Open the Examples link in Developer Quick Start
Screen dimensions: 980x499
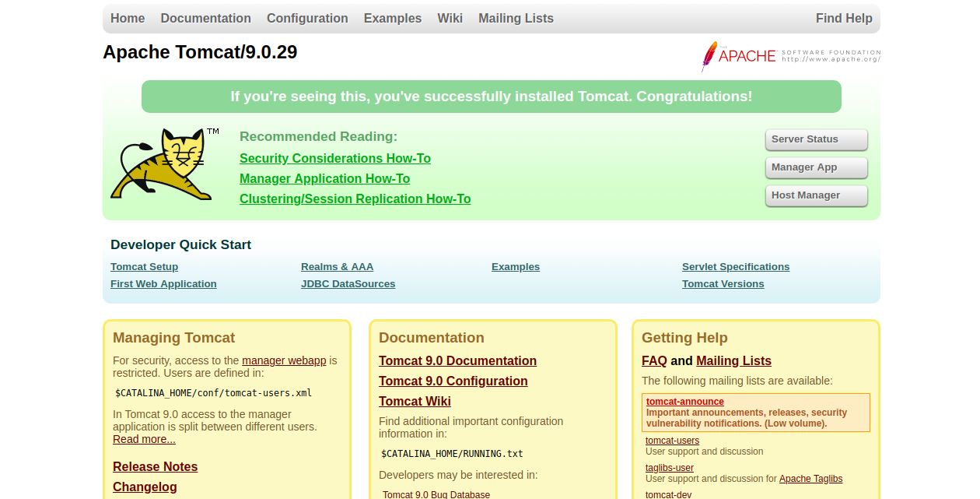[x=516, y=267]
